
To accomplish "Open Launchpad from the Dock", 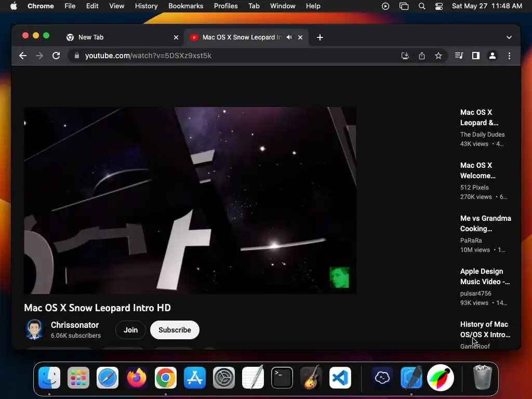I will pyautogui.click(x=78, y=378).
